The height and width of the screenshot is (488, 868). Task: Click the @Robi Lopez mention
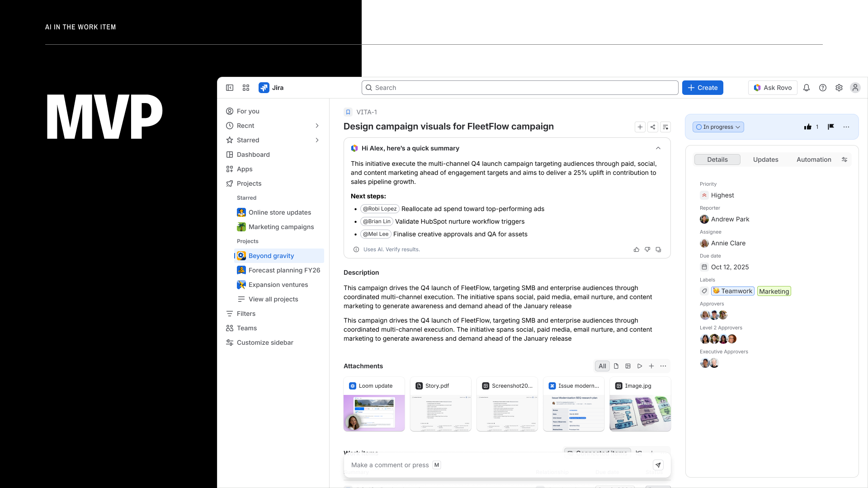380,209
